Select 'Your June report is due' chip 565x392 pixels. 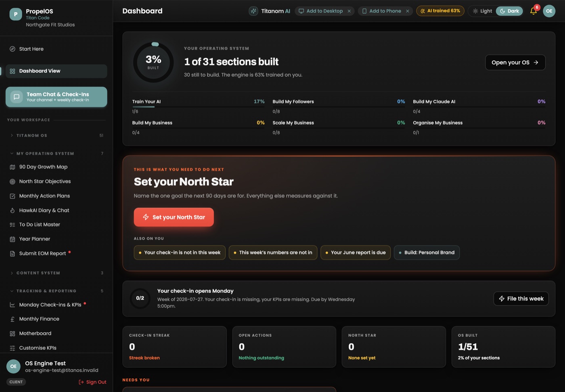point(356,252)
